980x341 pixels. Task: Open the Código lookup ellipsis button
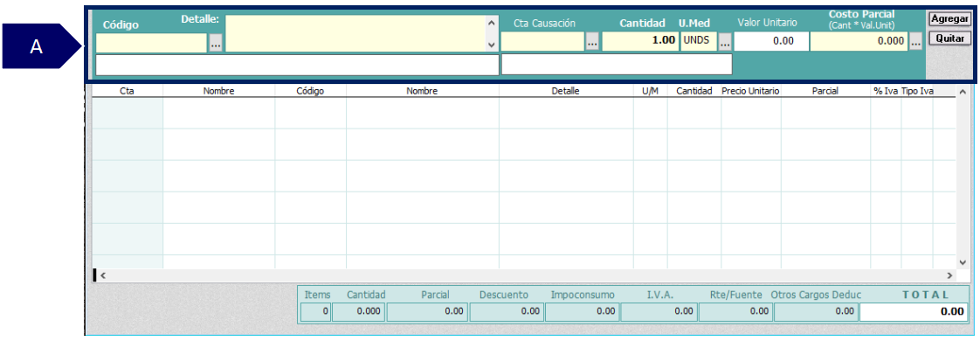click(215, 43)
